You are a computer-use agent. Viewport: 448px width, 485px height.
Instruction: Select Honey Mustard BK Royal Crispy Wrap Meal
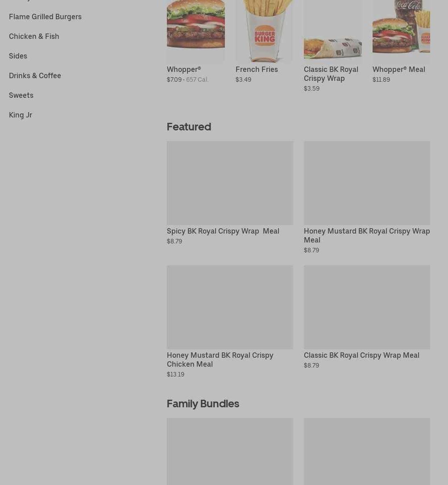coord(367,235)
